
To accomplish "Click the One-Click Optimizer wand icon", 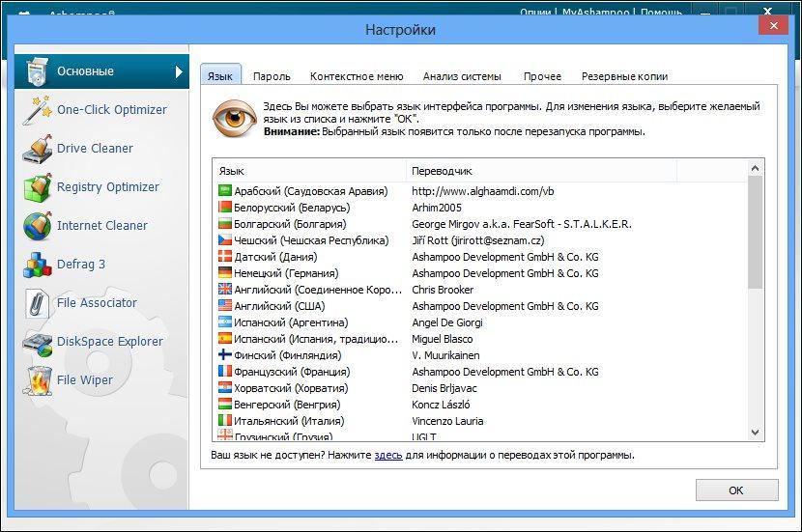I will coord(38,110).
